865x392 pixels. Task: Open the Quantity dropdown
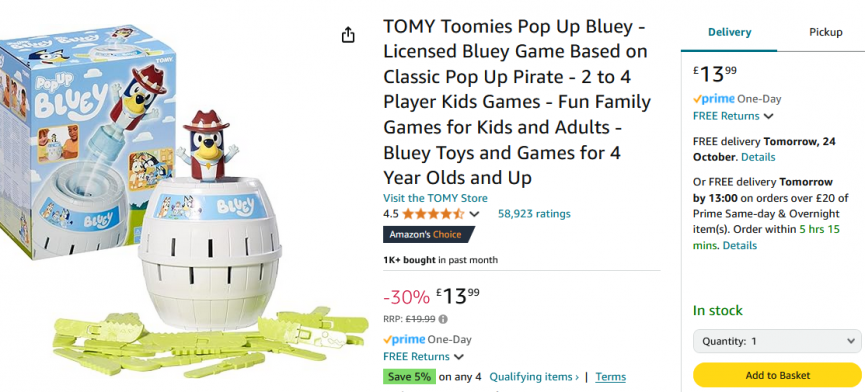click(x=777, y=341)
